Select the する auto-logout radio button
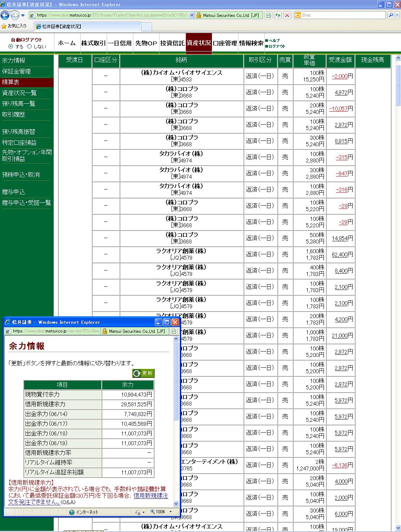 click(11, 46)
